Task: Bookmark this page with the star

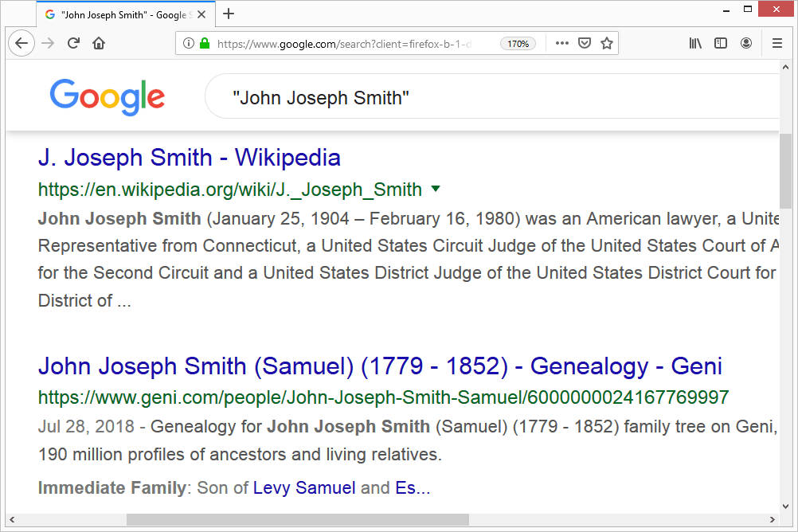Action: click(x=606, y=43)
